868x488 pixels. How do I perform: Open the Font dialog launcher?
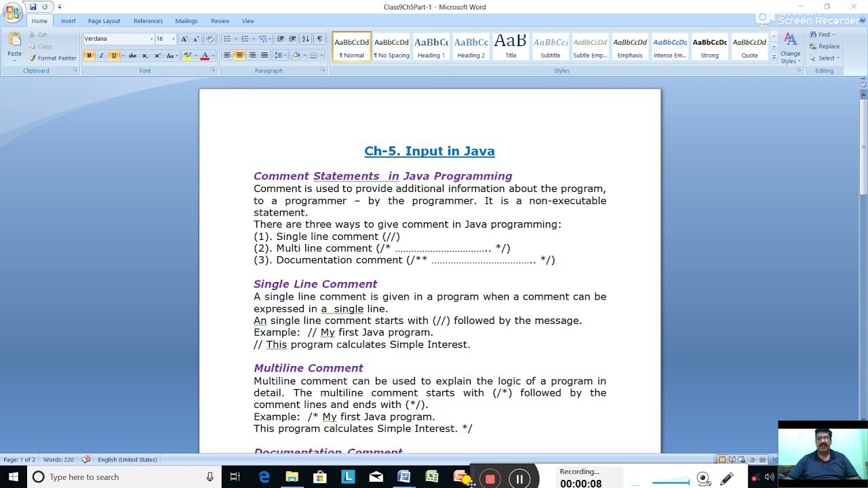pos(212,70)
